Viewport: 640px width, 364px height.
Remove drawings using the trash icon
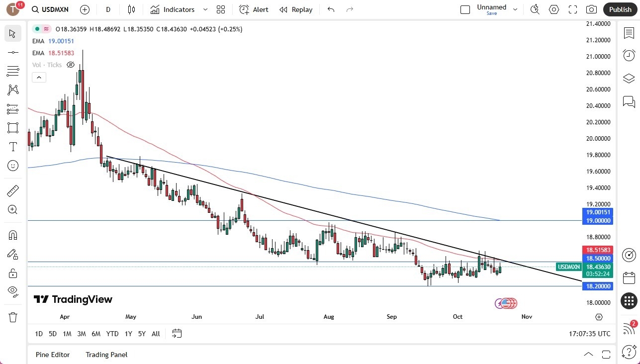13,317
